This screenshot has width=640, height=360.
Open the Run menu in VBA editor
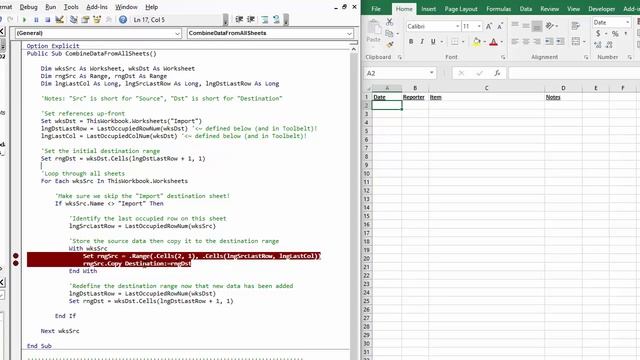51,7
